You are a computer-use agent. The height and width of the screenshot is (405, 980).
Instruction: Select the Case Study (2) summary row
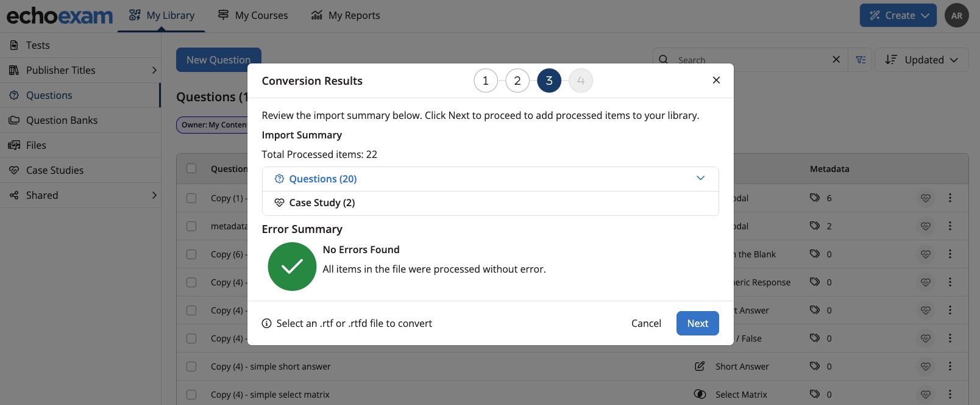coord(490,203)
